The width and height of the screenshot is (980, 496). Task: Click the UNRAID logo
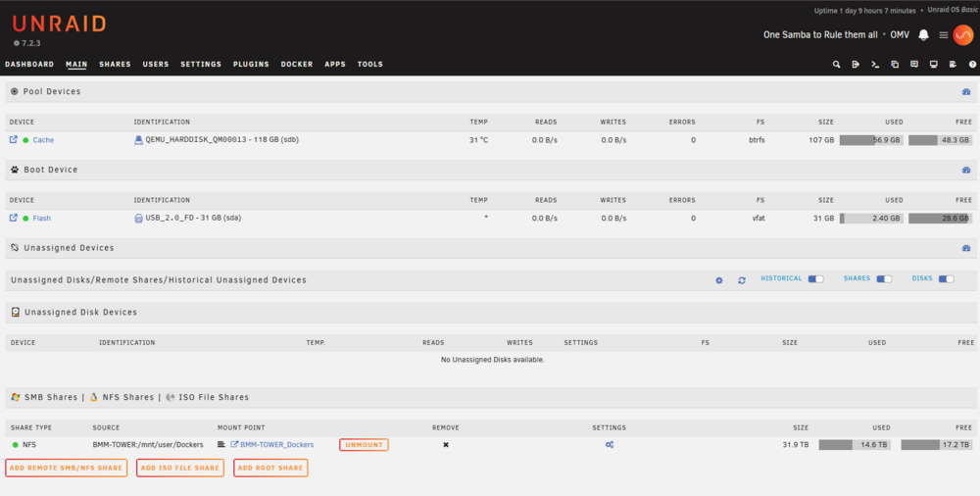tap(60, 24)
